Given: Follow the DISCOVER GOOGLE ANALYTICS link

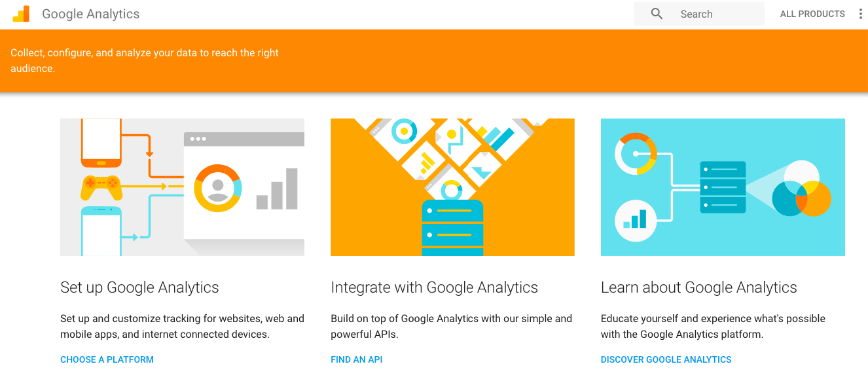Looking at the screenshot, I should (x=666, y=359).
